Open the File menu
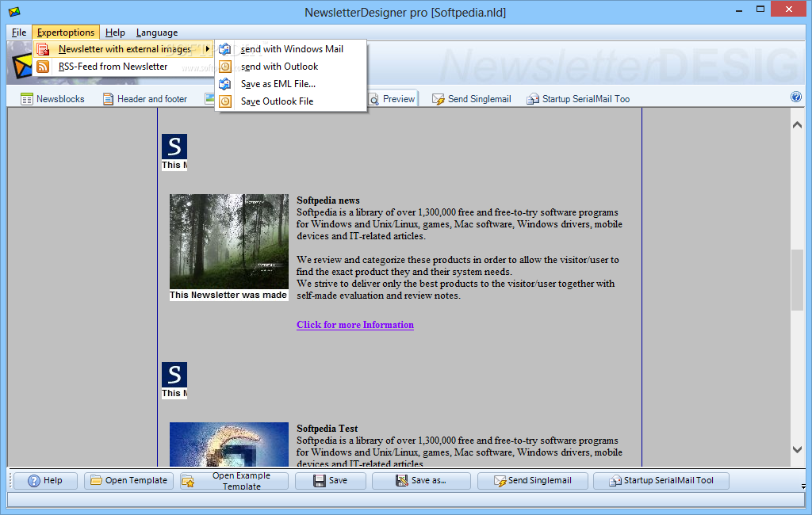 (19, 32)
